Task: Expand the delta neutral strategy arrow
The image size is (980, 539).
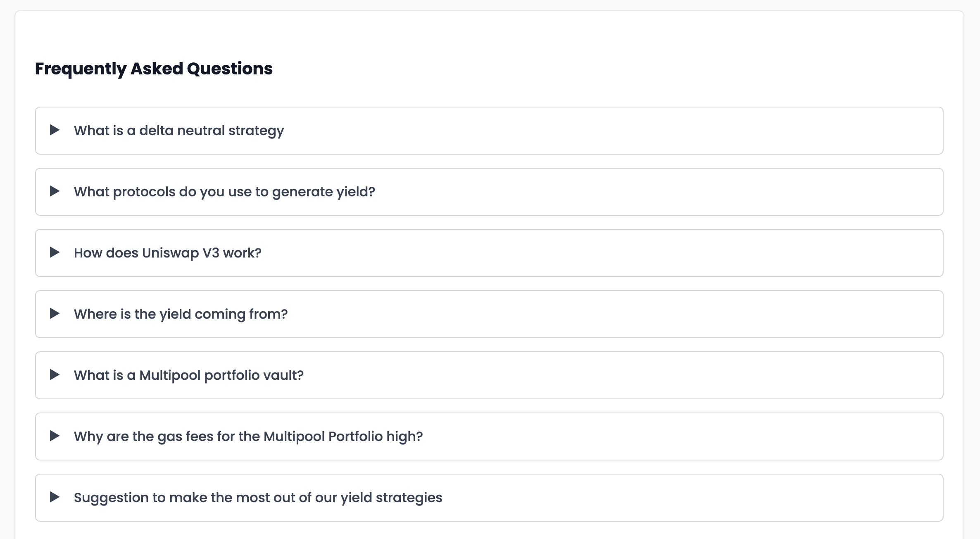Action: (x=55, y=130)
